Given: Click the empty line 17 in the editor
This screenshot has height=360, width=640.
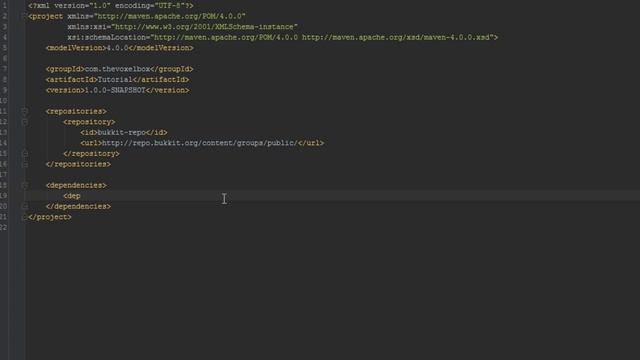Looking at the screenshot, I should [x=332, y=175].
